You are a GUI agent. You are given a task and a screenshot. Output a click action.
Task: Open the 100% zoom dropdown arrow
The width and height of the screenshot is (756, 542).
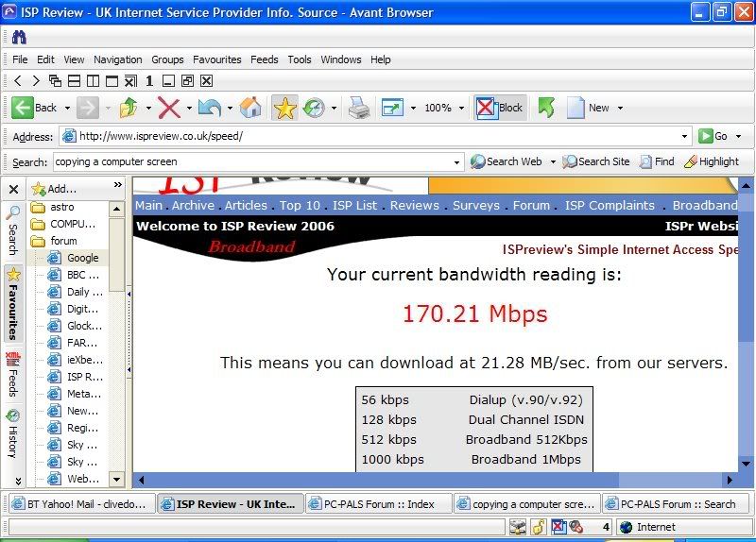coord(461,108)
